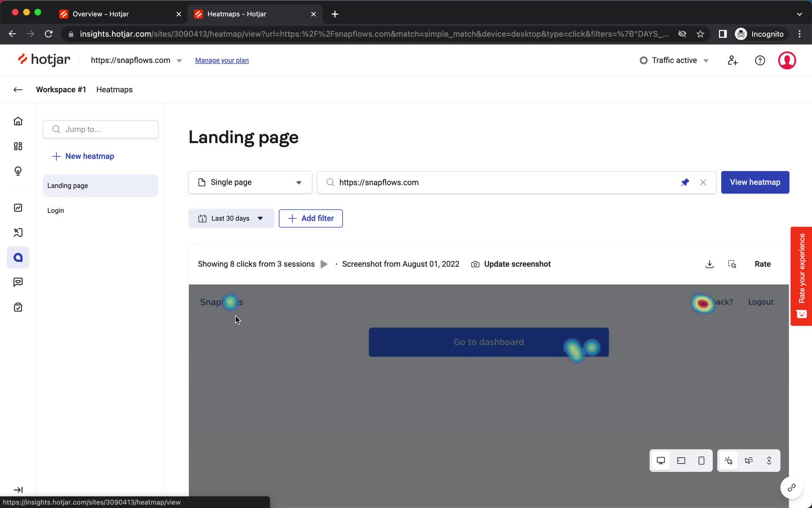Click View heatmap button

[x=755, y=182]
